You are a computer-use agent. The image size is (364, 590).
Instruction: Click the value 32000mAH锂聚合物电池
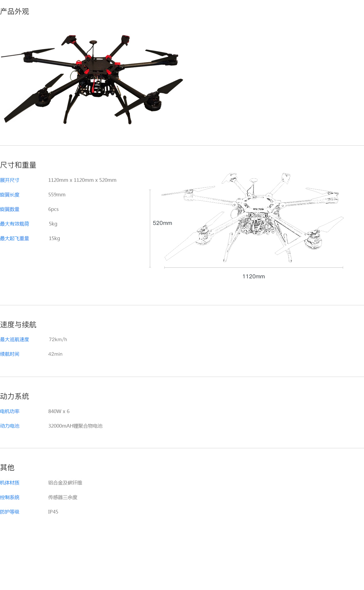click(x=75, y=426)
